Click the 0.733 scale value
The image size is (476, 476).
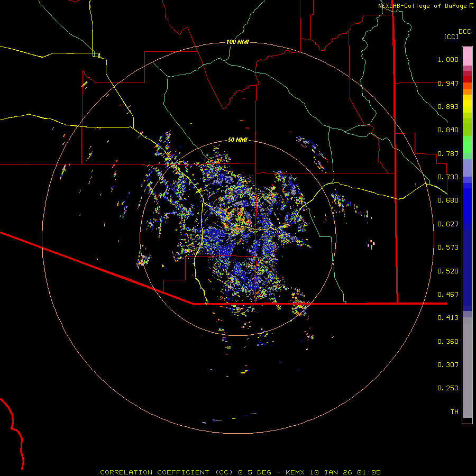(x=448, y=177)
